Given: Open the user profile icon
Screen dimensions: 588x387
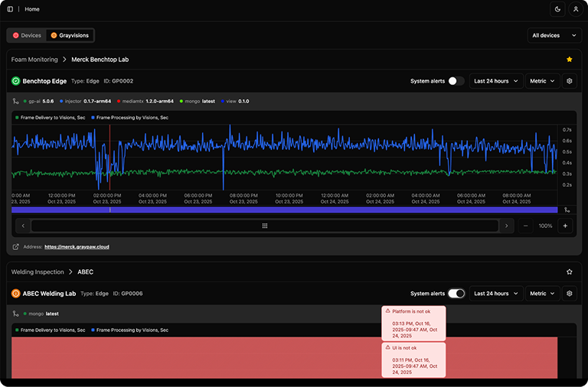Looking at the screenshot, I should click(575, 9).
